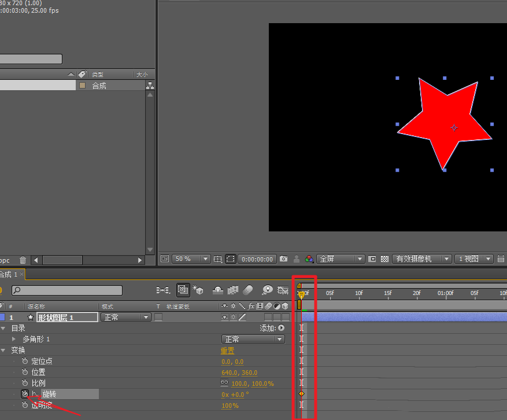Open the 50% magnification dropdown
The width and height of the screenshot is (507, 420).
point(191,259)
